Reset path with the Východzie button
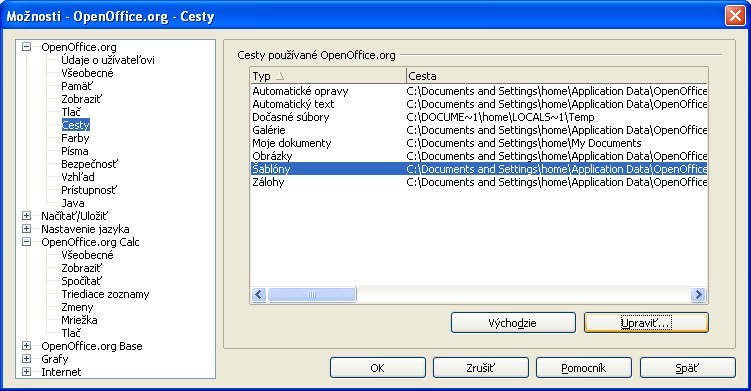The image size is (751, 391). [x=513, y=322]
